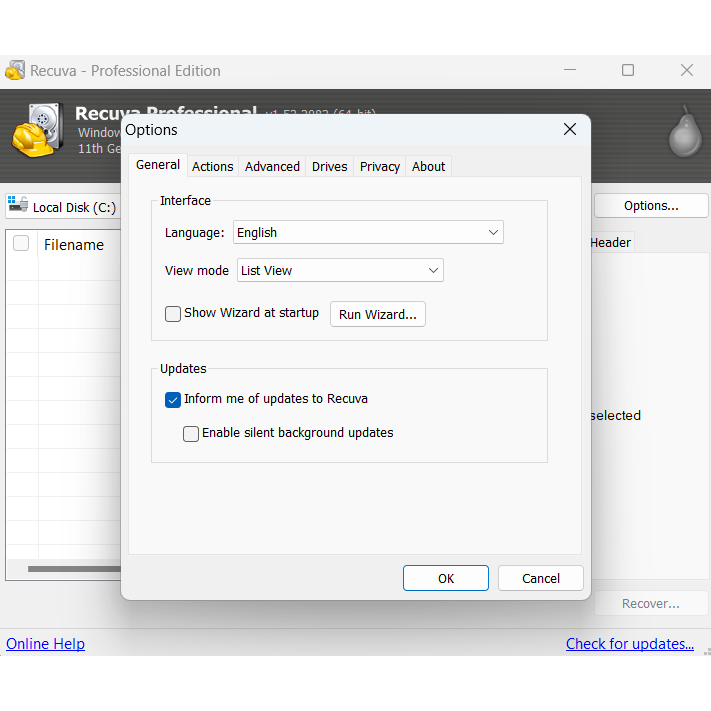Screen dimensions: 711x711
Task: Open the Advanced tab
Action: 272,167
